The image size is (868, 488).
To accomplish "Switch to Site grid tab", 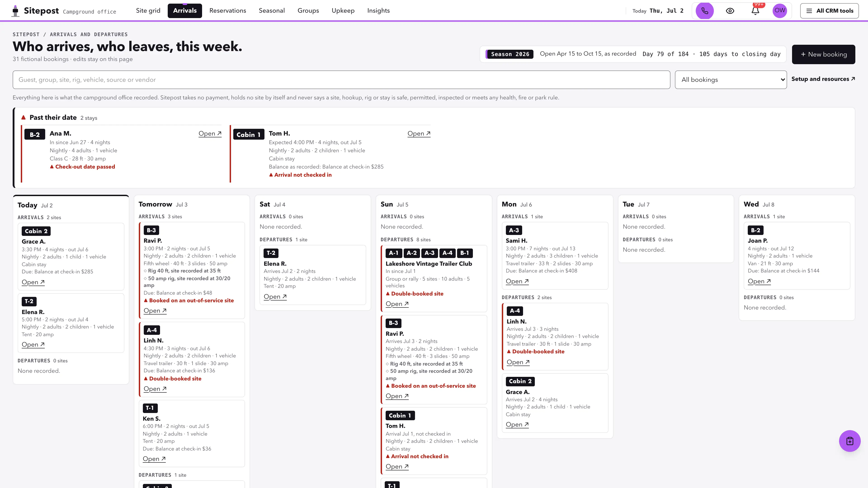I will [x=148, y=11].
